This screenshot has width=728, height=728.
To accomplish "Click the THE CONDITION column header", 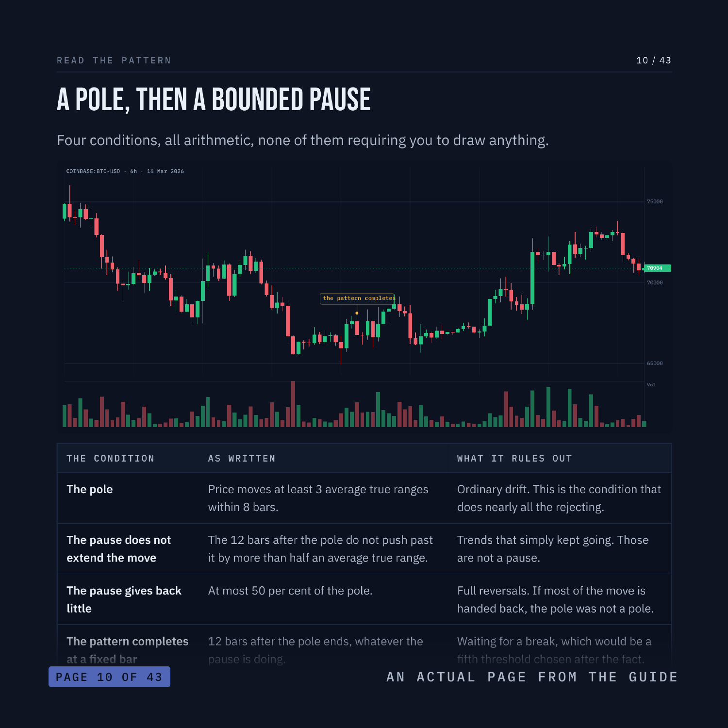I will (x=111, y=459).
